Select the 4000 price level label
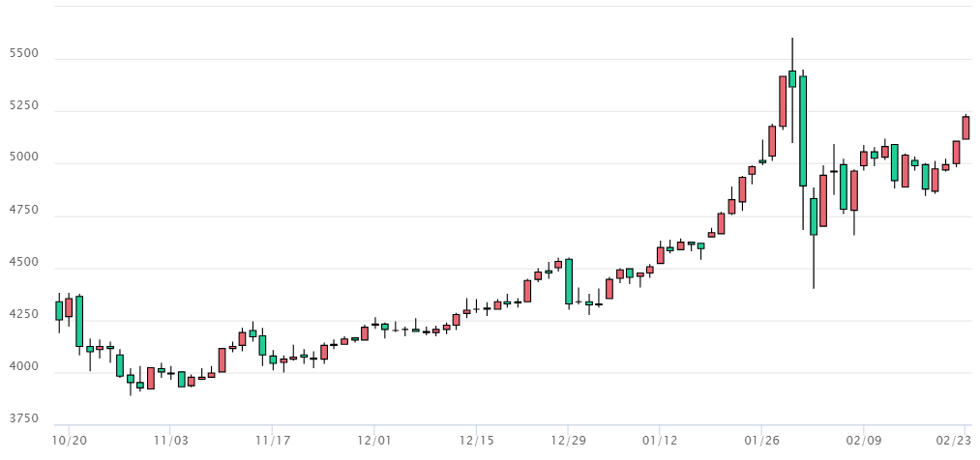980x460 pixels. (22, 367)
